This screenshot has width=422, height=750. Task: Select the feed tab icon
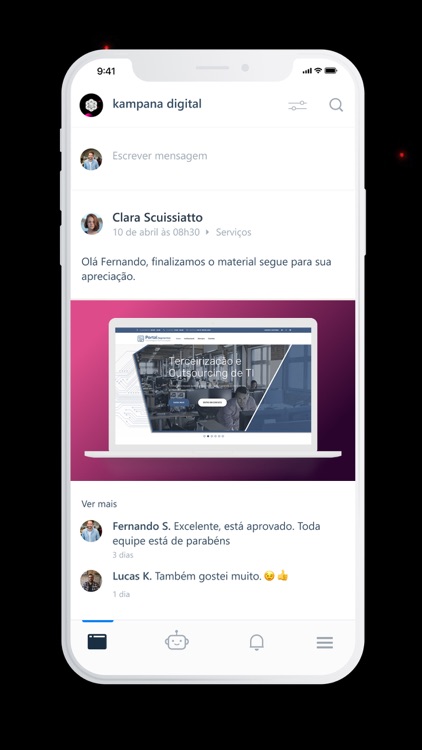[x=97, y=641]
